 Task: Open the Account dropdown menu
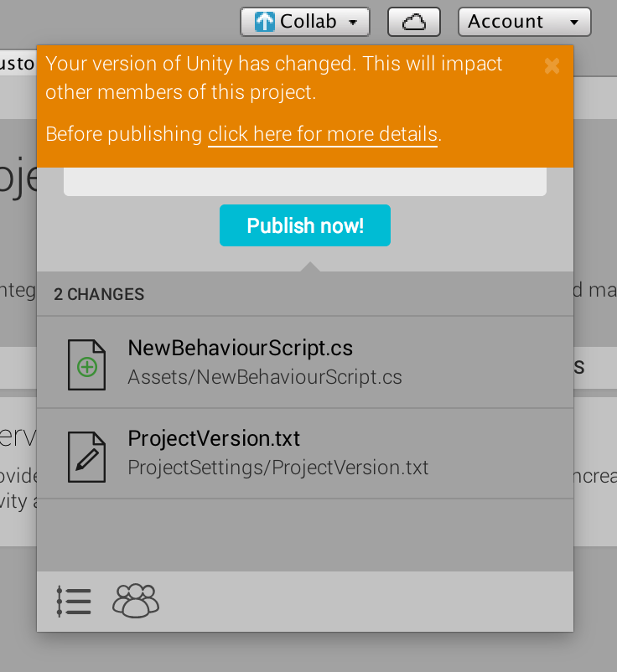pyautogui.click(x=573, y=23)
